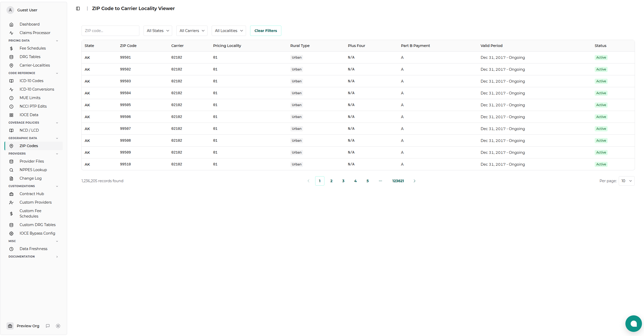Click the Urban badge in 99503 row
The width and height of the screenshot is (644, 336).
297,81
